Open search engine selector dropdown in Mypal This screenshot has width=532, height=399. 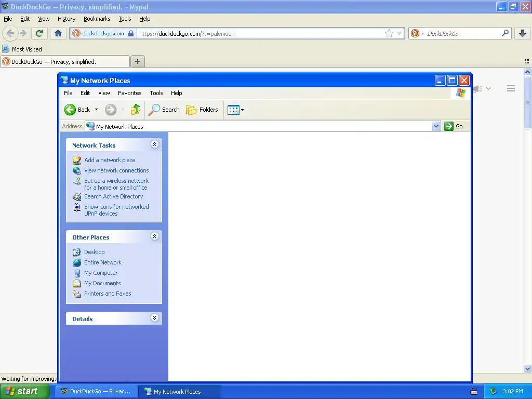pyautogui.click(x=422, y=33)
